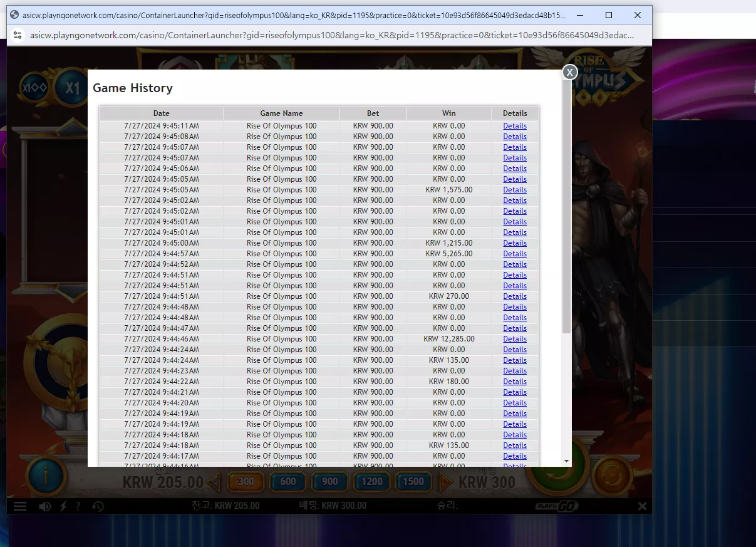Image resolution: width=756 pixels, height=547 pixels.
Task: Click the round info button
Action: point(46,476)
